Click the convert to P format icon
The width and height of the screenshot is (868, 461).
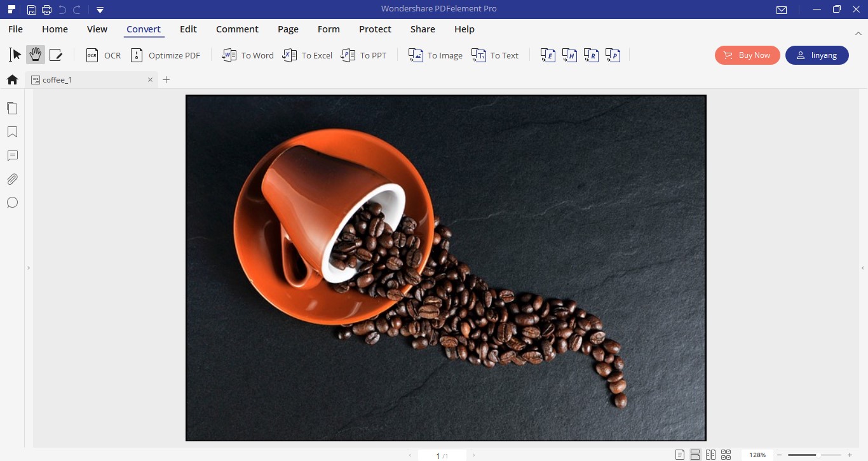613,55
